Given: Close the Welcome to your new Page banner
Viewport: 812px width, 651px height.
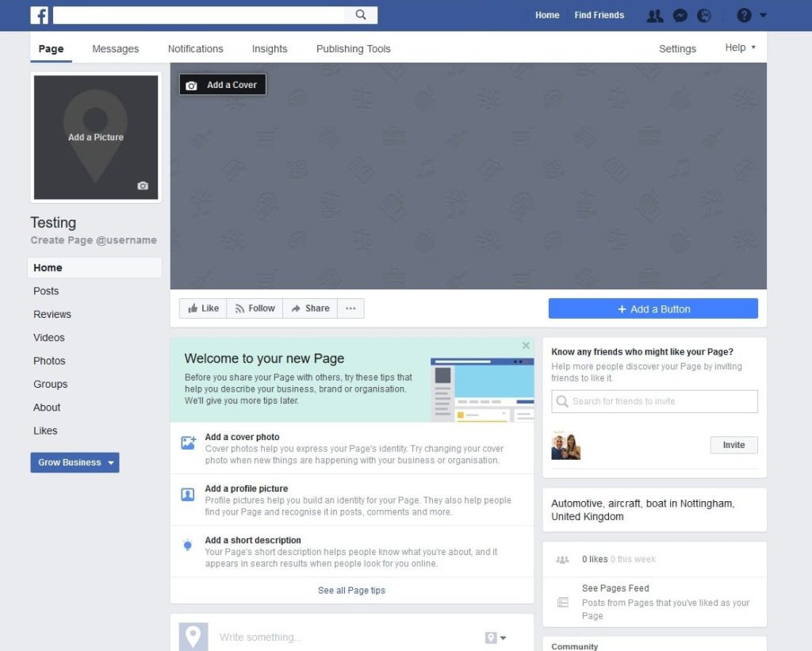Looking at the screenshot, I should click(x=526, y=346).
